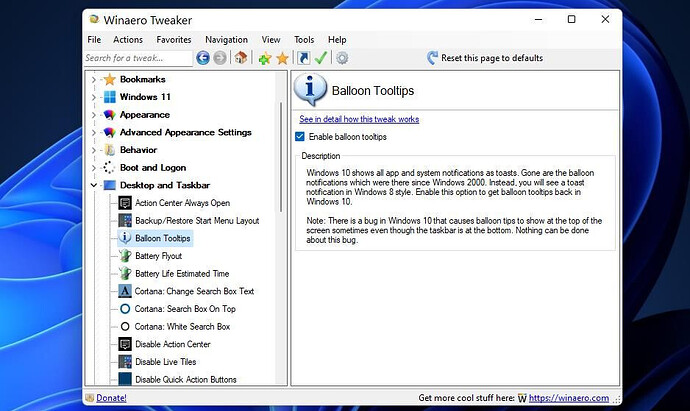Click the Search for a tweak field
Image resolution: width=690 pixels, height=411 pixels.
[138, 58]
